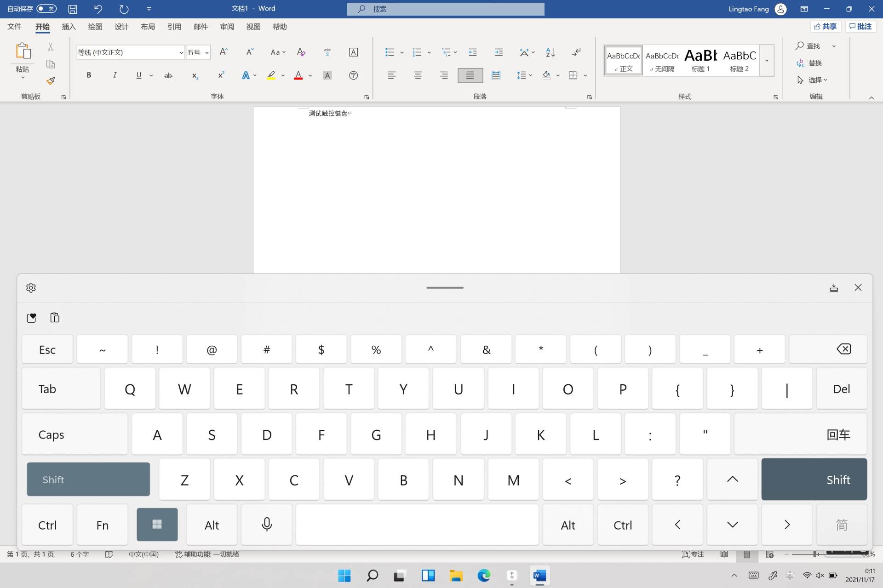The width and height of the screenshot is (883, 588).
Task: Increase paragraph indent
Action: click(499, 52)
